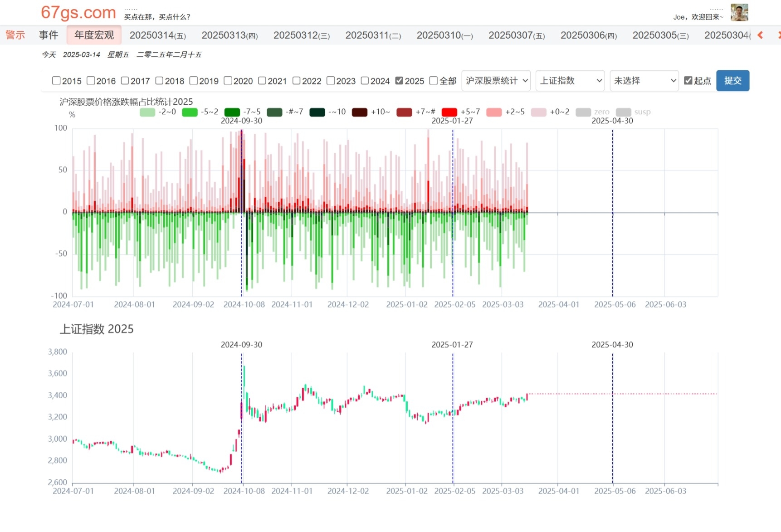The height and width of the screenshot is (532, 781).
Task: Toggle the +0~2 legend series
Action: click(550, 112)
